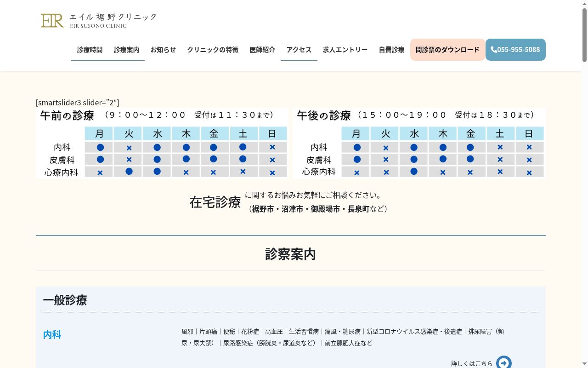The width and height of the screenshot is (588, 368).
Task: Click the 風邪 symptom text
Action: pyautogui.click(x=187, y=331)
